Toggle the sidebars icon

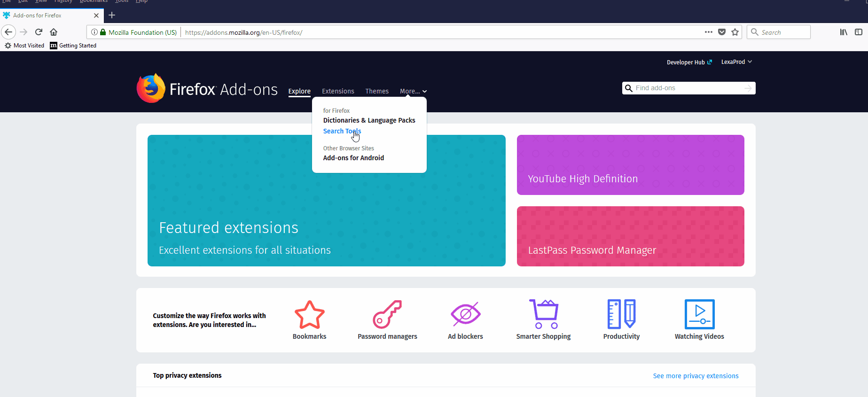coord(859,32)
